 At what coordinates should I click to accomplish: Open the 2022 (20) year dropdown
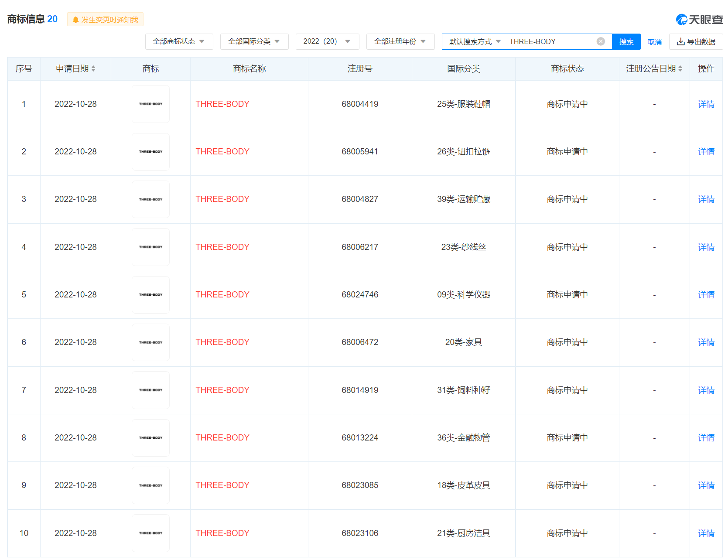point(327,41)
